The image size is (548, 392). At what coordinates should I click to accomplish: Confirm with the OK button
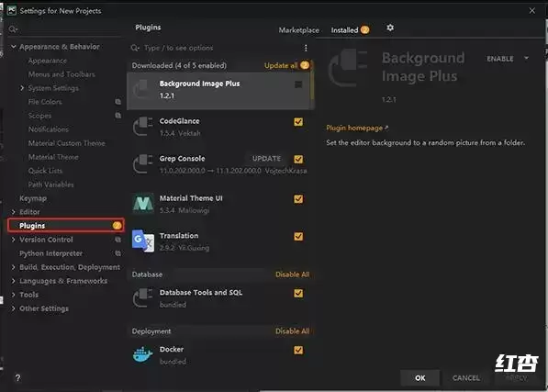point(420,377)
